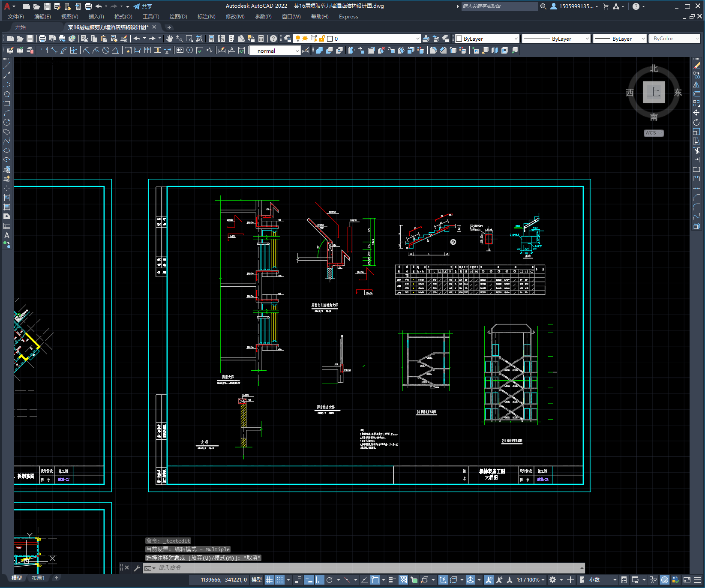Viewport: 705px width, 588px height.
Task: Select the Move modify tool
Action: click(x=696, y=113)
